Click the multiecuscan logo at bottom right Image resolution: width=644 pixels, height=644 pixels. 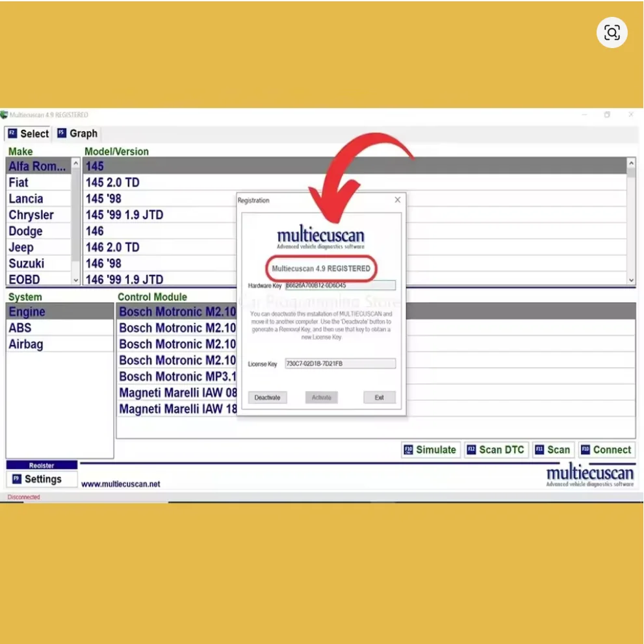(590, 475)
